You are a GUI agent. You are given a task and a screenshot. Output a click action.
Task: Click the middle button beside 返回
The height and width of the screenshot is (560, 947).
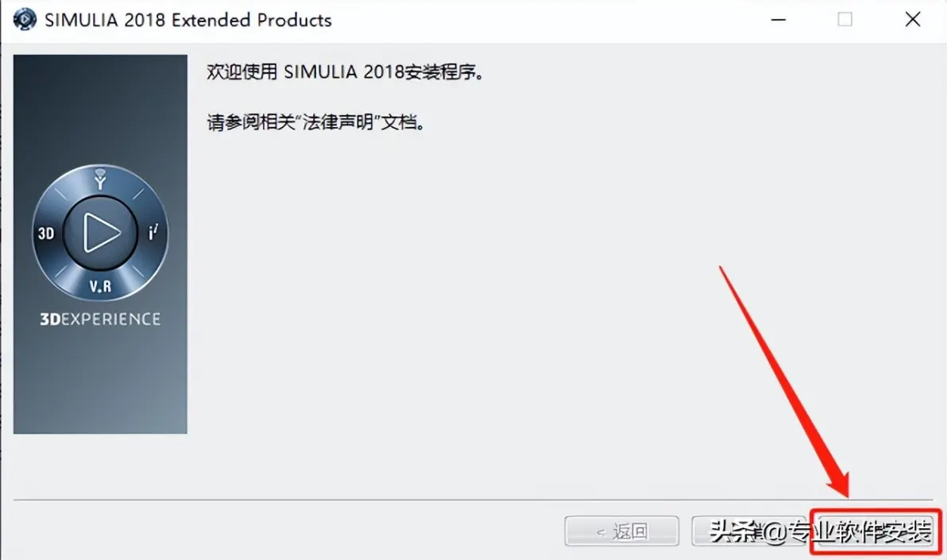[749, 531]
